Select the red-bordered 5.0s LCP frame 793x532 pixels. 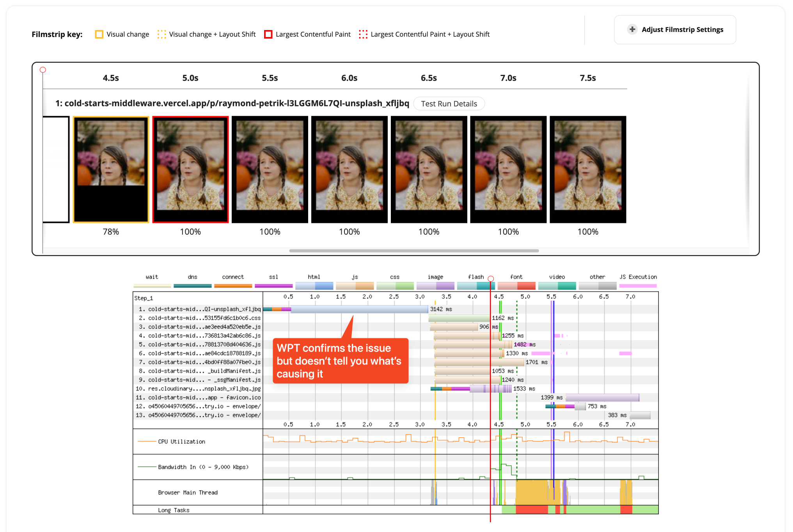point(190,170)
